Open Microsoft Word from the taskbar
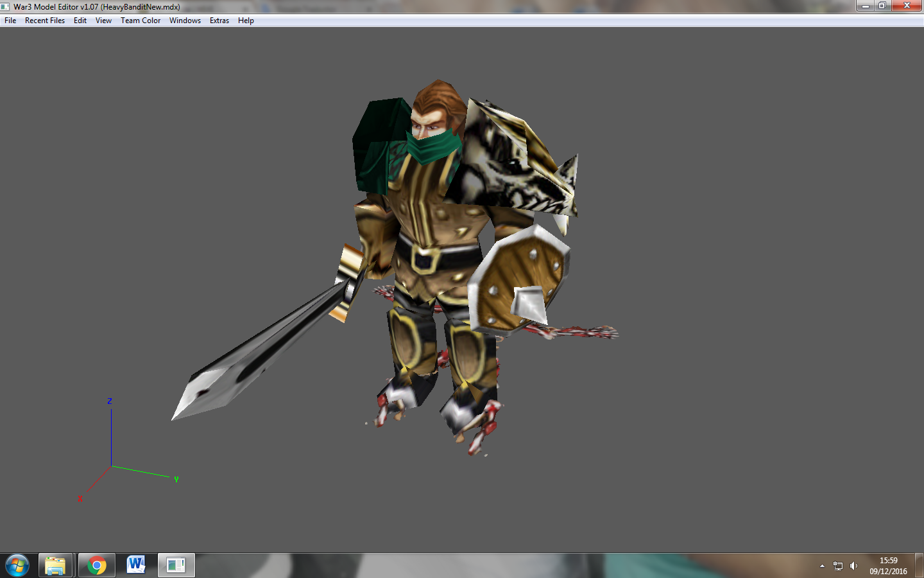The height and width of the screenshot is (578, 924). (136, 566)
